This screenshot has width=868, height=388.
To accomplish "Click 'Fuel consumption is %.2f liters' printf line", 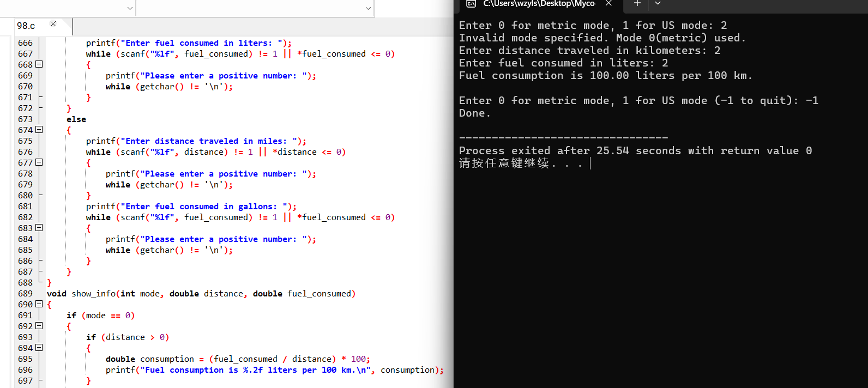I will click(275, 370).
